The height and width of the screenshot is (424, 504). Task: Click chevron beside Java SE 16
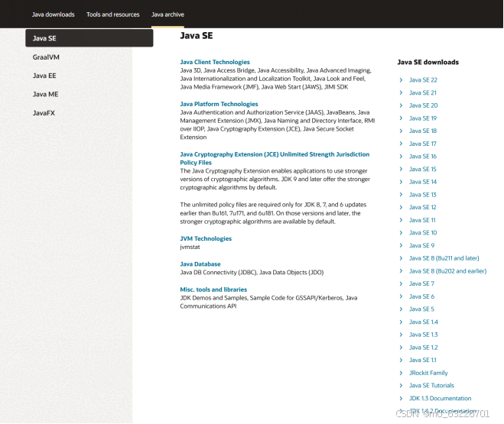pos(401,157)
